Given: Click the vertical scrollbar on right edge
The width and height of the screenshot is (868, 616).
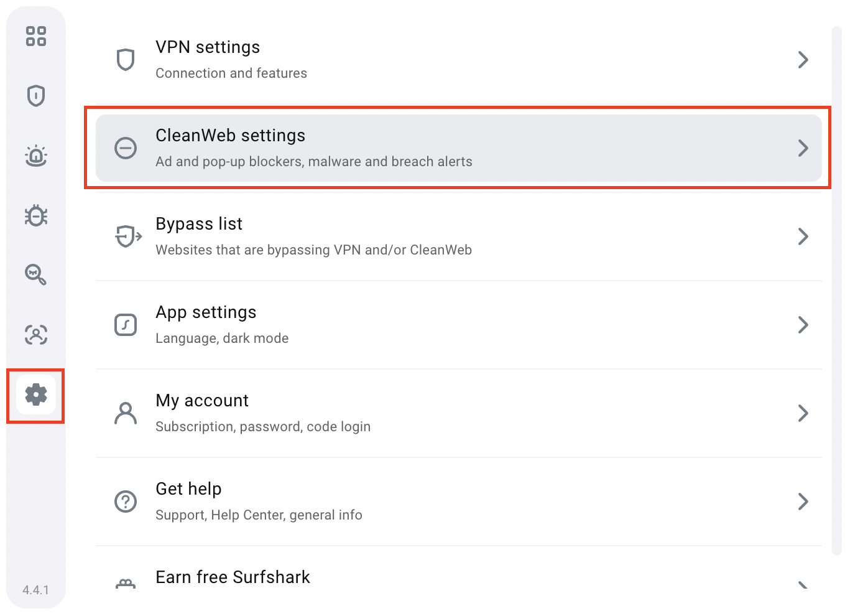Looking at the screenshot, I should pyautogui.click(x=836, y=290).
